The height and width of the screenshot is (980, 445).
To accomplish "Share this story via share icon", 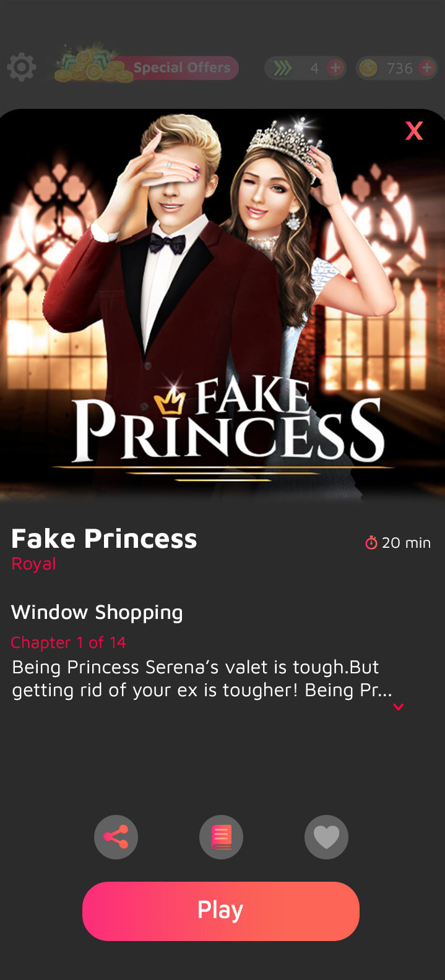I will (x=116, y=837).
